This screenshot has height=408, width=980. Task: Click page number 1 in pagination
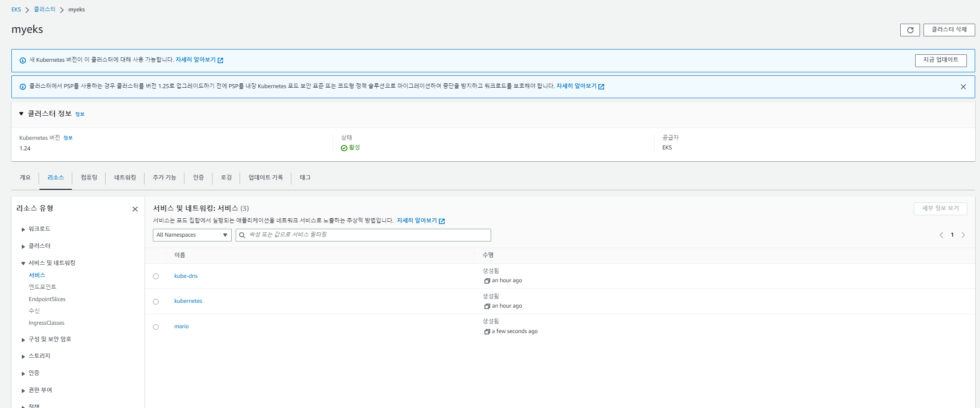click(x=952, y=235)
